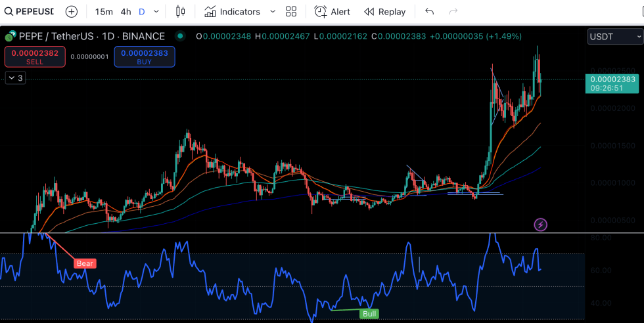Open the PEPEUSD symbol search
This screenshot has height=323, width=644.
pyautogui.click(x=29, y=12)
